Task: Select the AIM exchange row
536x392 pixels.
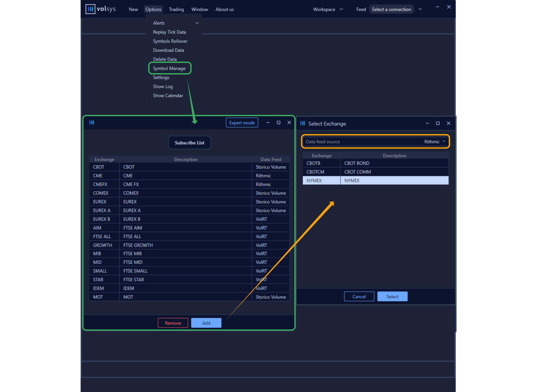Action: point(190,228)
